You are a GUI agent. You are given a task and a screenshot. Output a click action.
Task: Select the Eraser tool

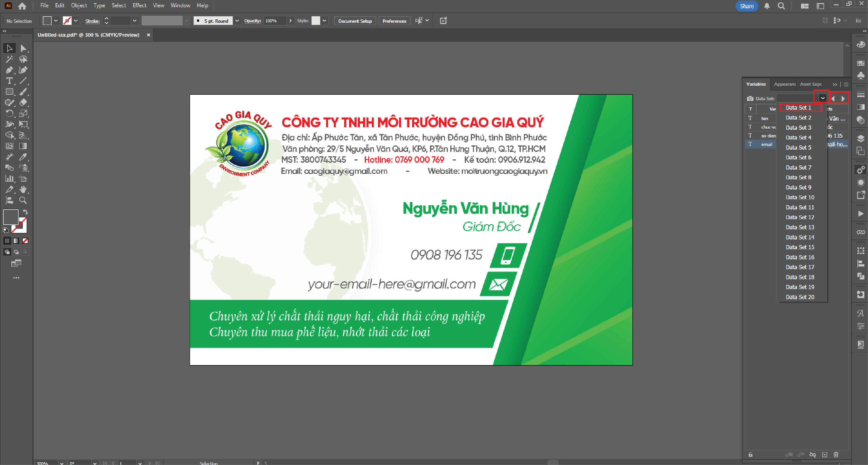(23, 102)
